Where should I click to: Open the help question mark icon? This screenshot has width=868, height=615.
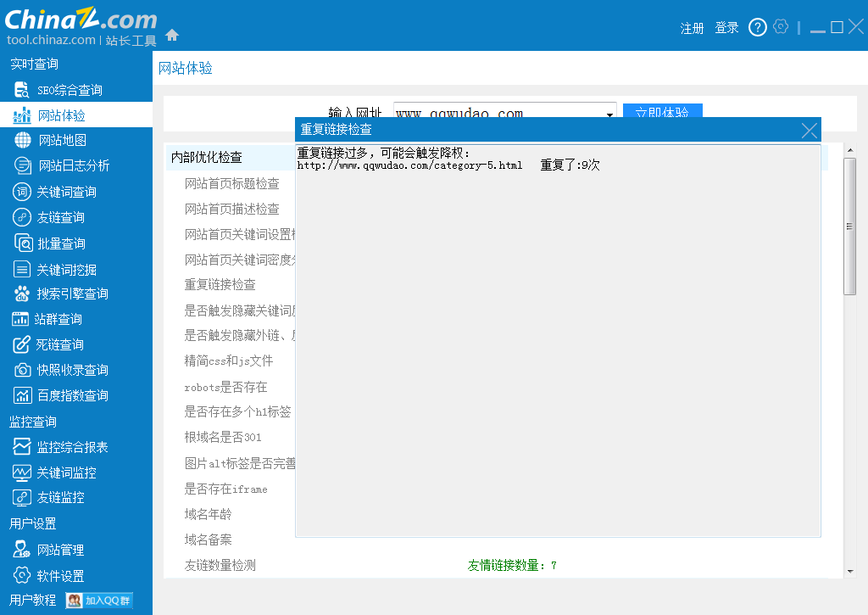[x=758, y=28]
